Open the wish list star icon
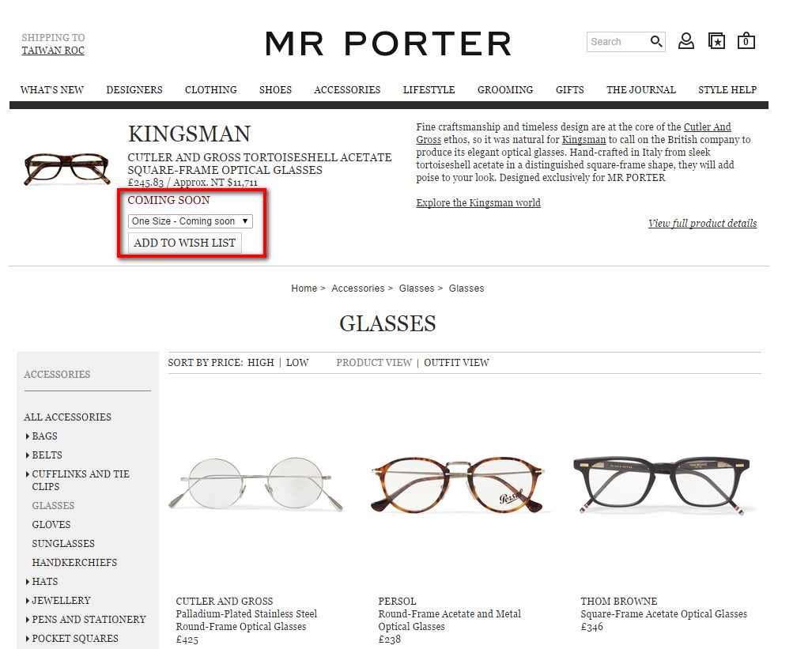This screenshot has height=649, width=812. click(x=716, y=41)
